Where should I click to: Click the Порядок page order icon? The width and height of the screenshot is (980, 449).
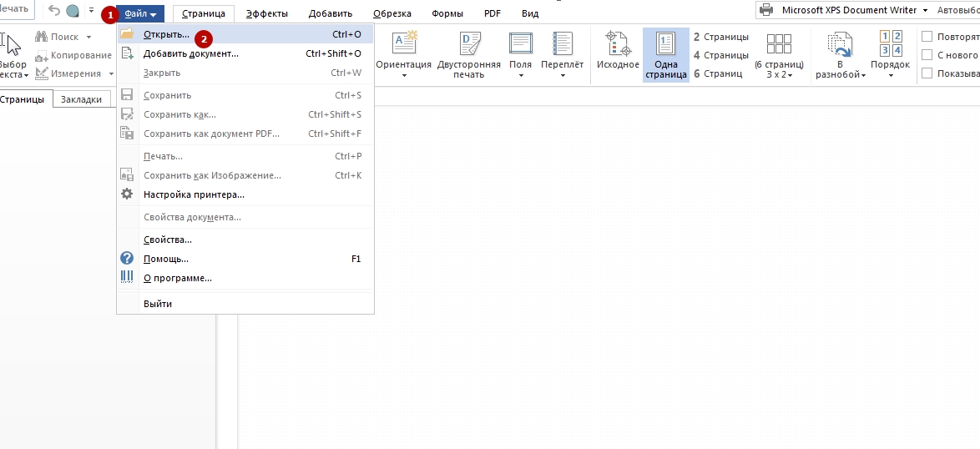point(891,43)
